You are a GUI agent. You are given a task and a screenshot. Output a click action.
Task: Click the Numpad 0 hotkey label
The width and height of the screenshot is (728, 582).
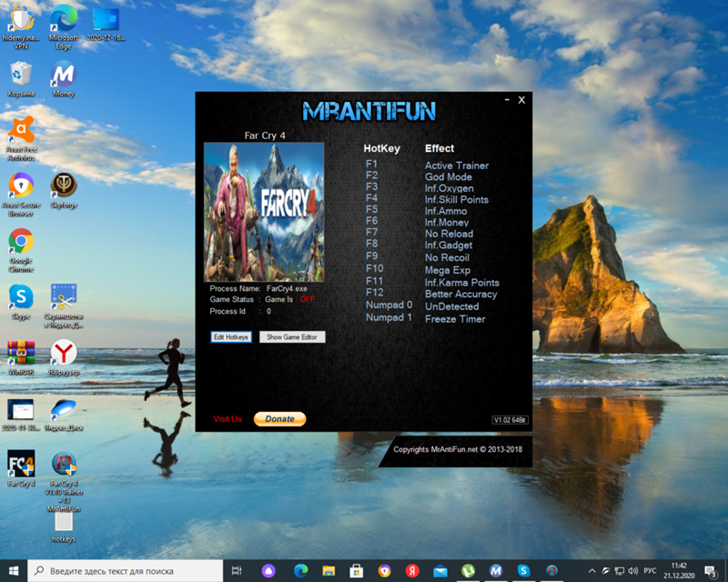(389, 305)
